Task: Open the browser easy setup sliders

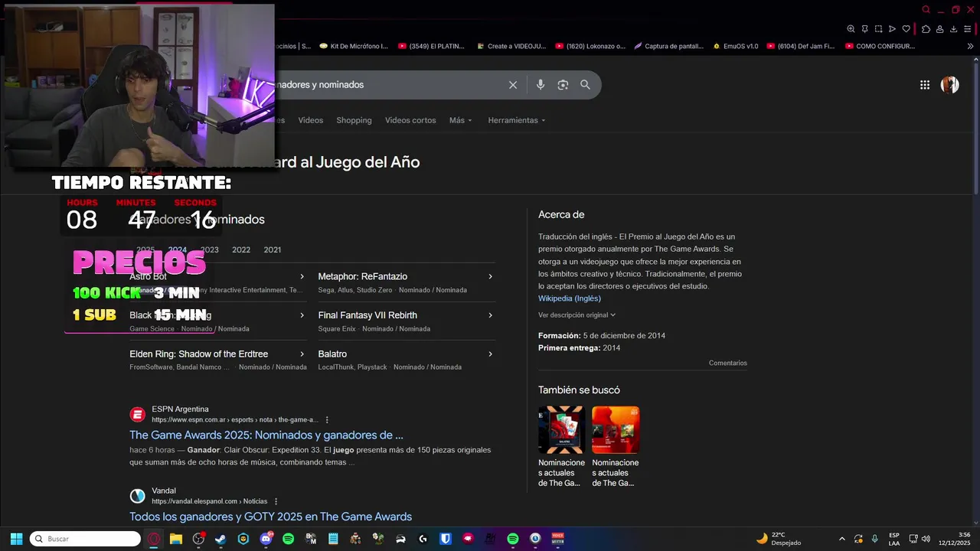Action: (x=969, y=29)
